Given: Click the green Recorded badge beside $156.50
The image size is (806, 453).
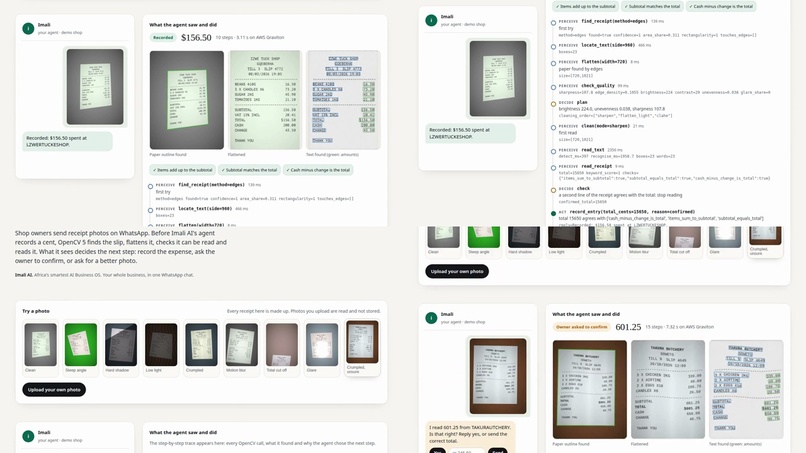Looking at the screenshot, I should click(x=163, y=38).
